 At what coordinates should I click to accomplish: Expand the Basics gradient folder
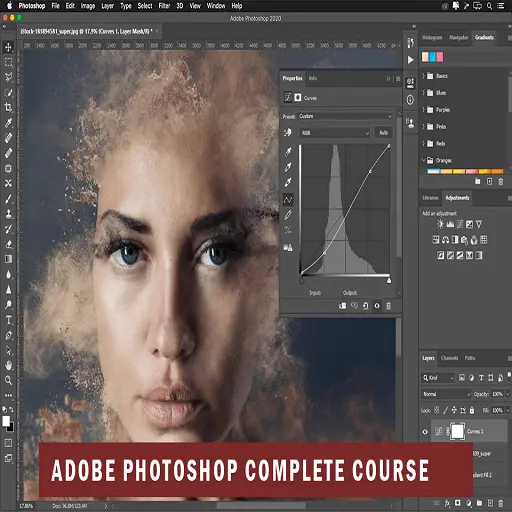[424, 76]
